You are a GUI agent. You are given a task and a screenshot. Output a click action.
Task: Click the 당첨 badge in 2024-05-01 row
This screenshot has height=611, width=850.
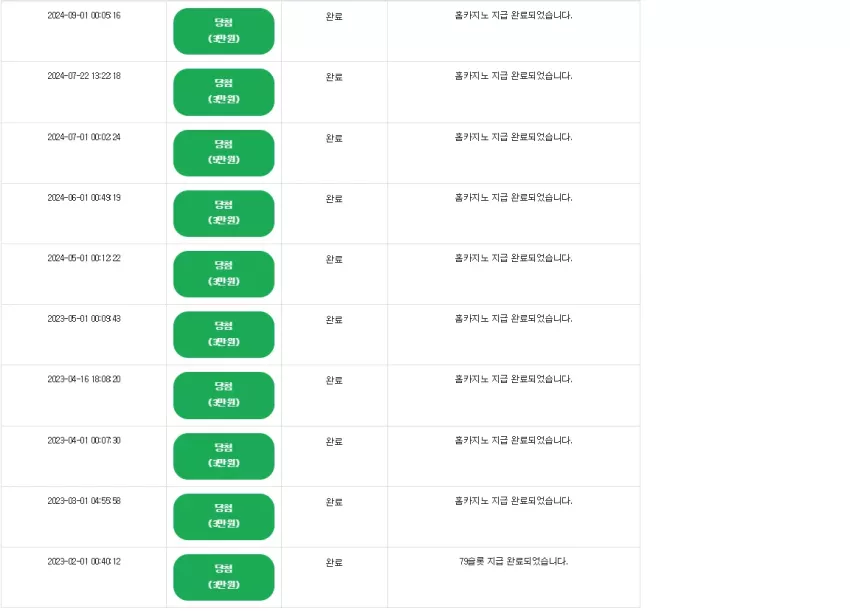pyautogui.click(x=223, y=274)
